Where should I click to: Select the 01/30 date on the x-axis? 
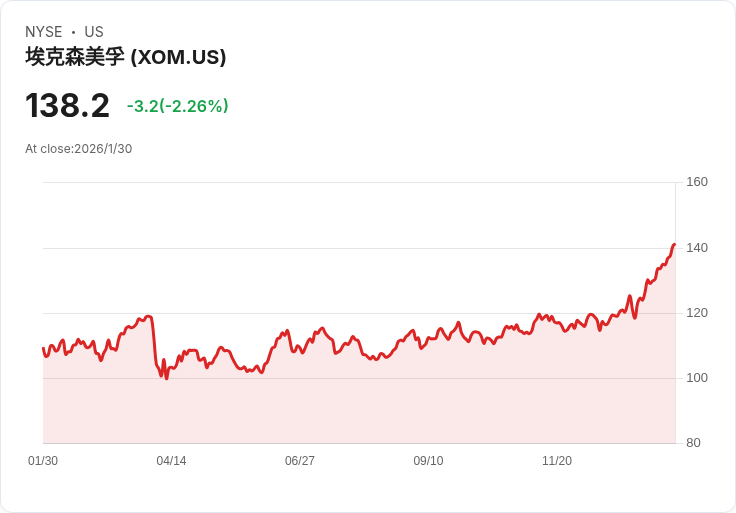point(43,461)
